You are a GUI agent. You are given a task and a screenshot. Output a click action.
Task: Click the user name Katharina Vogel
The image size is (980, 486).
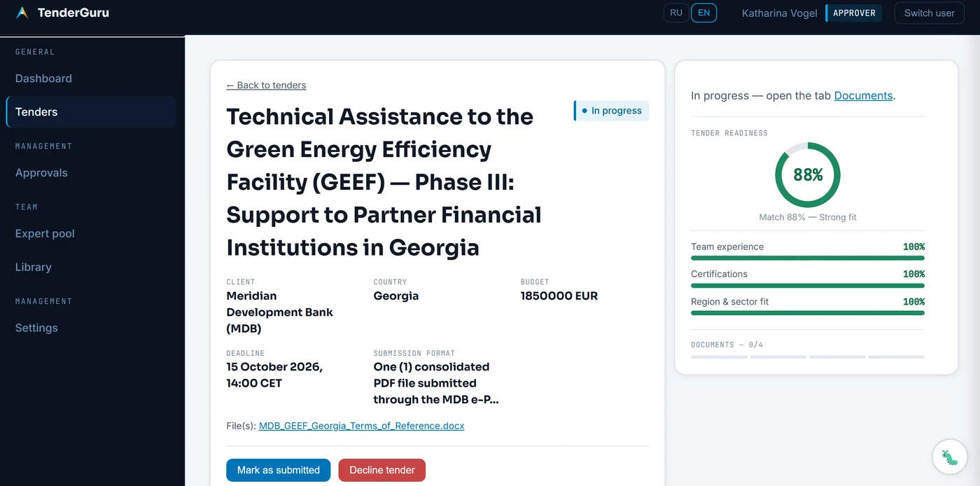point(780,13)
